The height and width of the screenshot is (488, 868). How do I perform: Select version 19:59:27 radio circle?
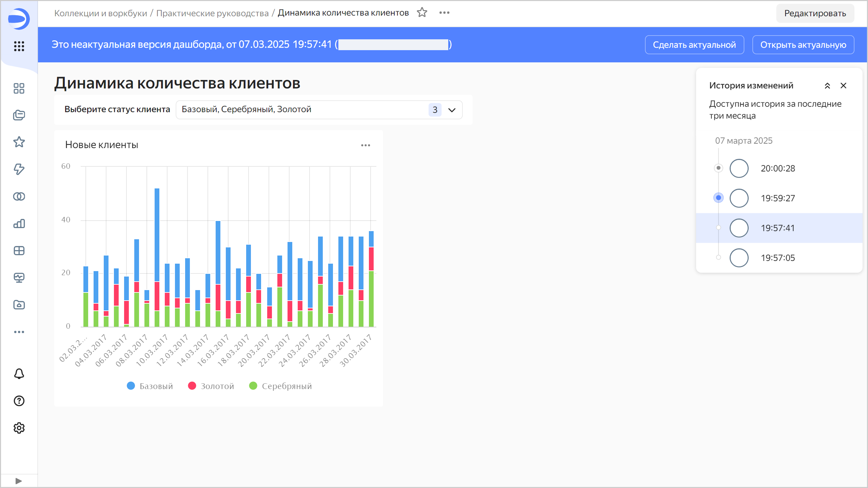[739, 198]
